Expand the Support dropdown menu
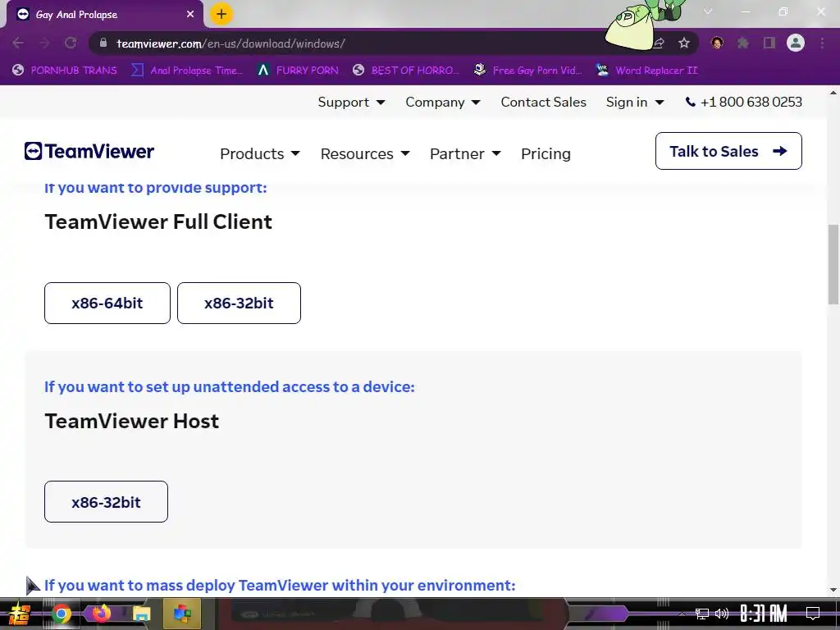This screenshot has width=840, height=630. (x=351, y=102)
